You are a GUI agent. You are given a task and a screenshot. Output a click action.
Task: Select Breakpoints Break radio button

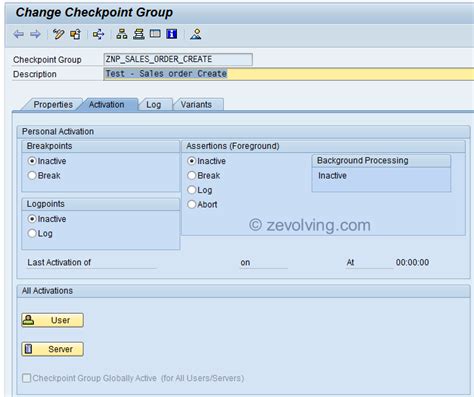click(32, 175)
